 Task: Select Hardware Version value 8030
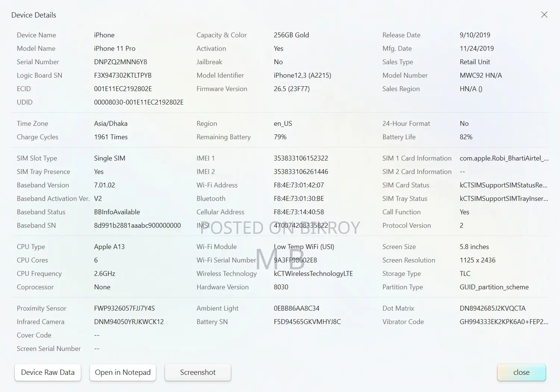(281, 287)
